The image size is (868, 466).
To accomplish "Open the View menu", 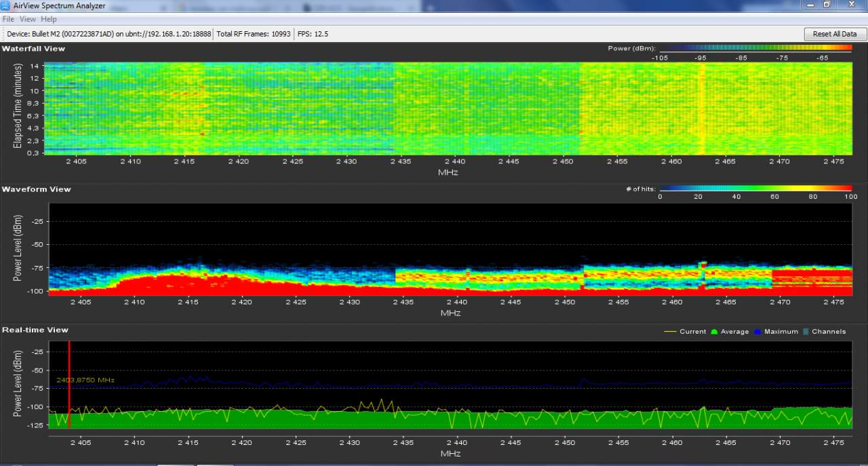I will pyautogui.click(x=27, y=20).
